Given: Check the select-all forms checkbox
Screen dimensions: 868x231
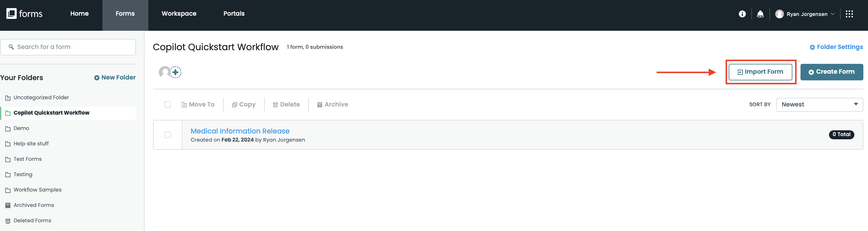Looking at the screenshot, I should tap(168, 104).
